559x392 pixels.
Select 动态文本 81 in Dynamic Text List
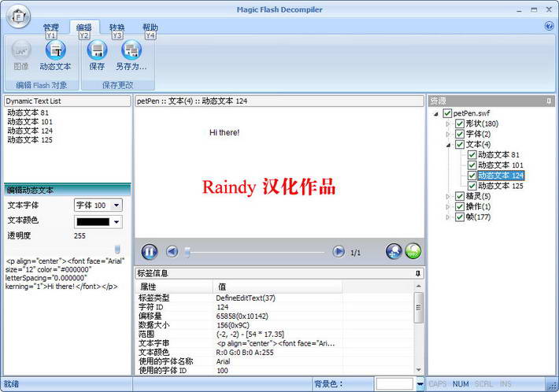tap(28, 113)
